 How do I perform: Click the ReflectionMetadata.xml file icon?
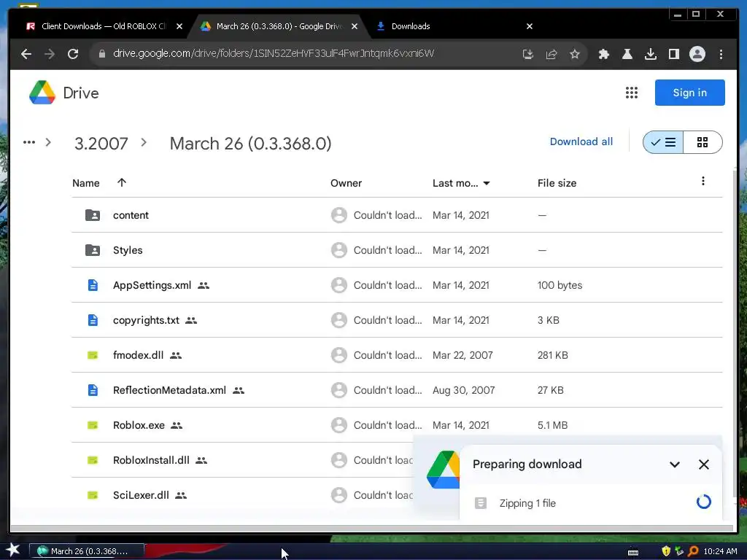[93, 390]
